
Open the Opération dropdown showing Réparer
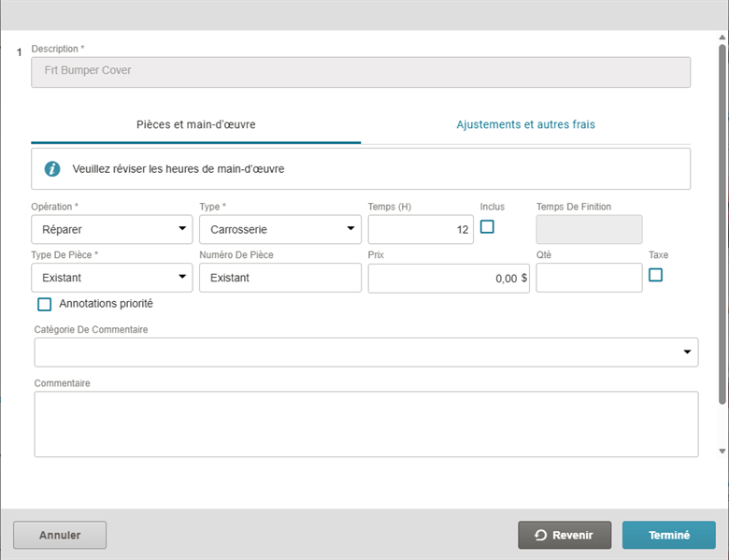click(x=111, y=229)
